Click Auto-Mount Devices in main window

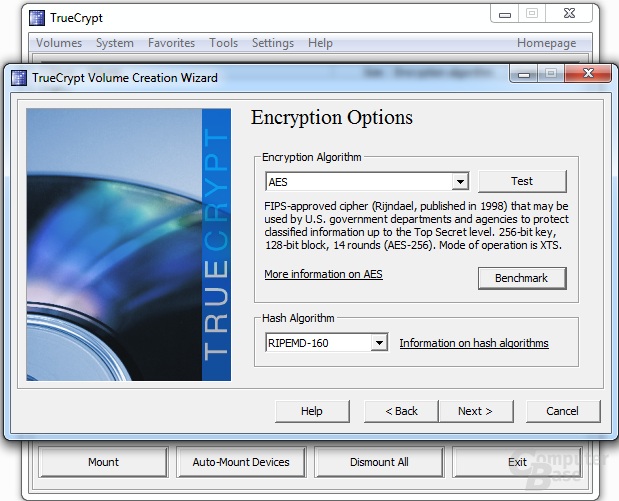[x=241, y=462]
